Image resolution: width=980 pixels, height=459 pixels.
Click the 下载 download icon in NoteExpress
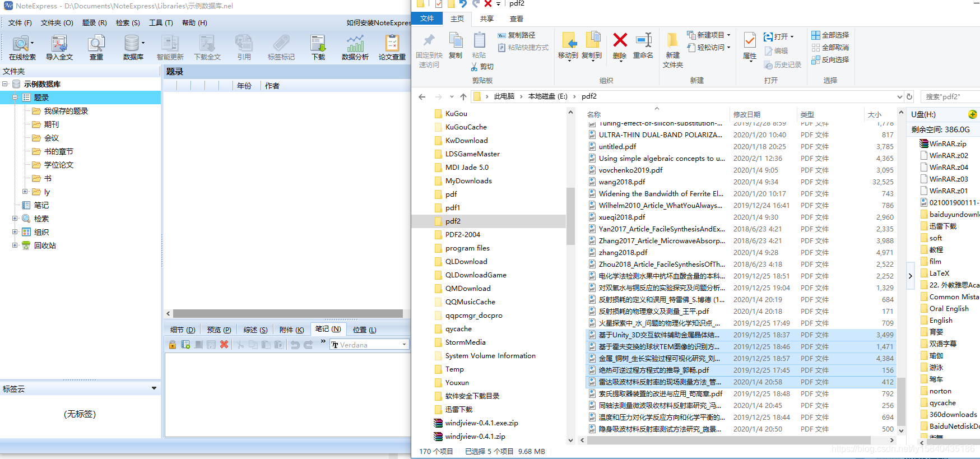pyautogui.click(x=318, y=47)
